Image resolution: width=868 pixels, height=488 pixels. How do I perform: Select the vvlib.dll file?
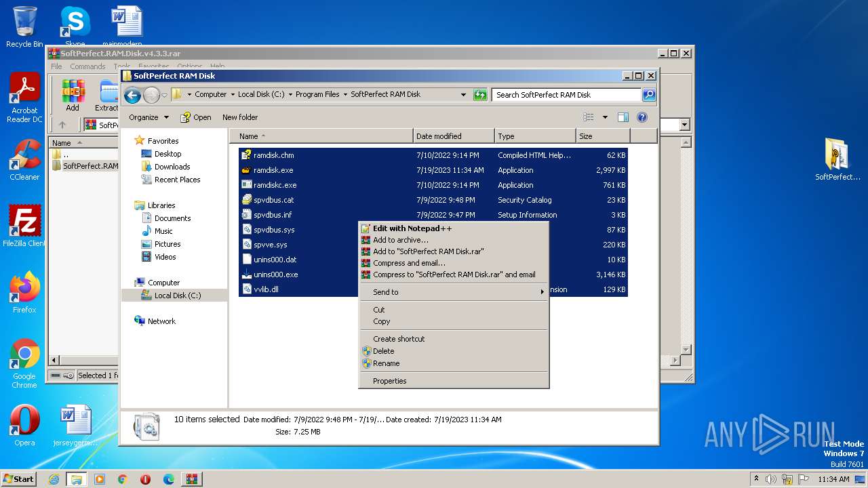pyautogui.click(x=266, y=289)
